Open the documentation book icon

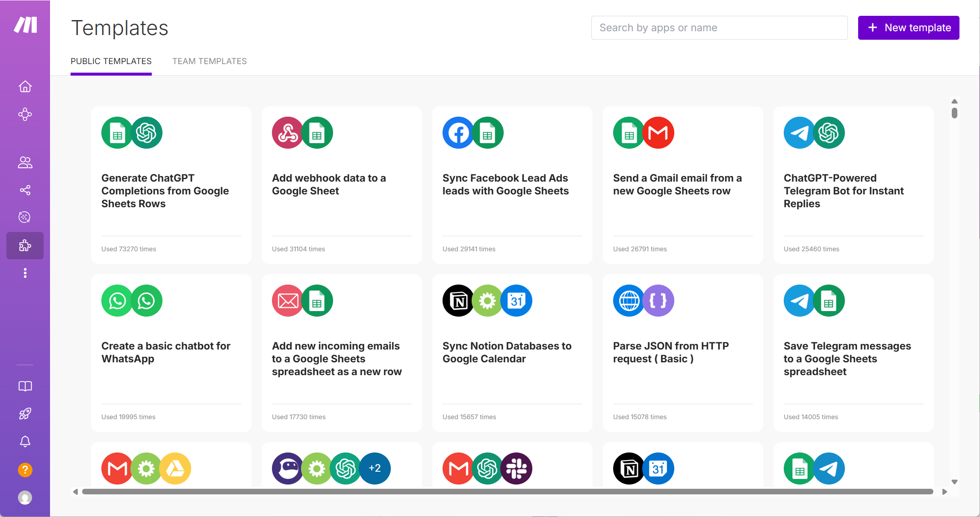pos(25,386)
